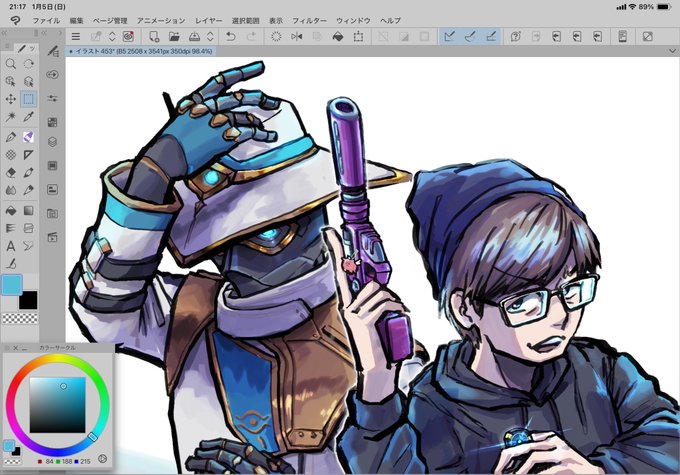
Task: Expand the canvas tab list chevron
Action: pos(672,51)
